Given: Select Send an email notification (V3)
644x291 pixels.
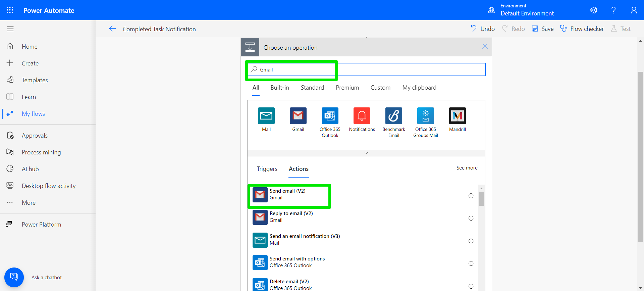Looking at the screenshot, I should click(363, 240).
